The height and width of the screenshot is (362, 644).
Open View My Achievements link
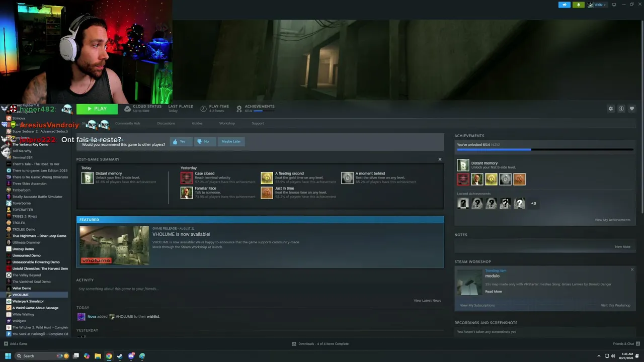(x=612, y=220)
